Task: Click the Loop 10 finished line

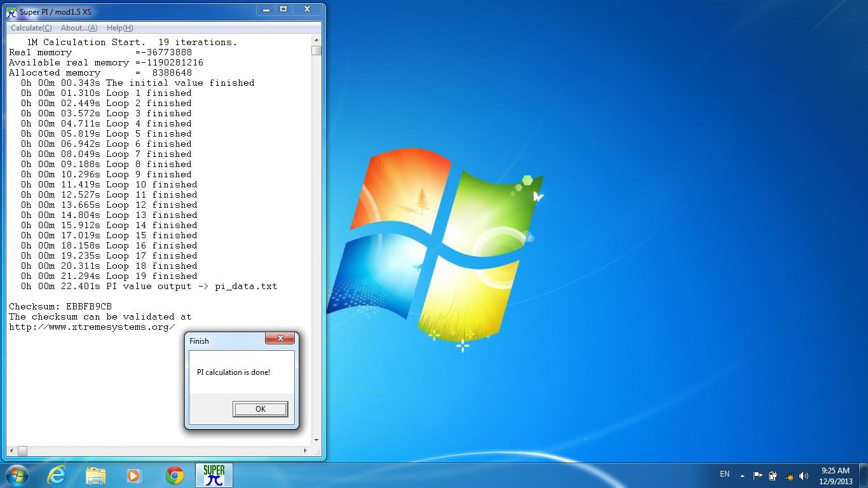Action: point(109,185)
